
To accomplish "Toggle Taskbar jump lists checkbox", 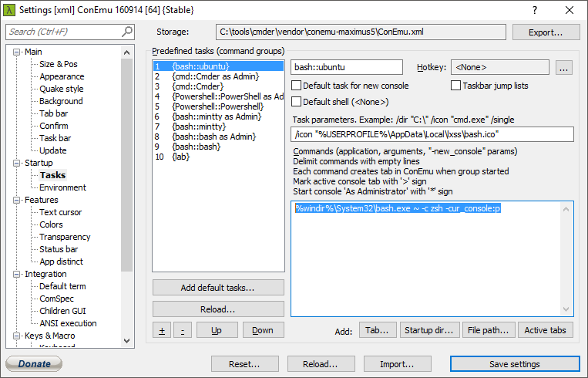I will [x=455, y=86].
